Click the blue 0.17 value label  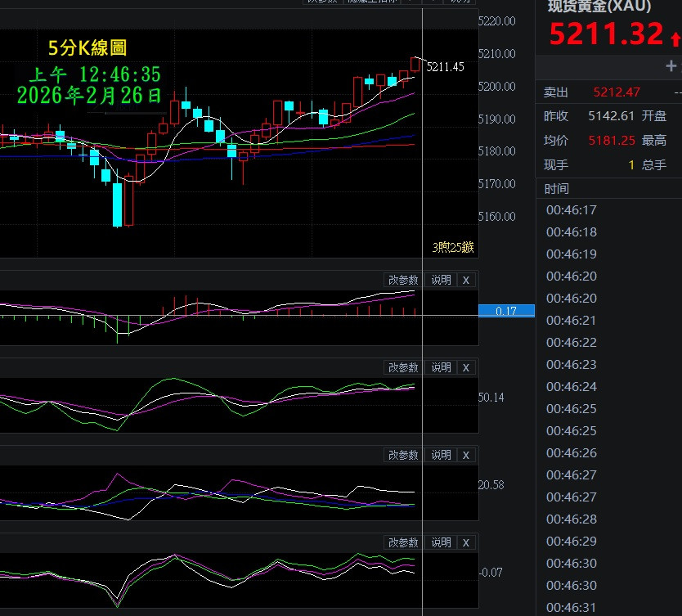click(506, 311)
